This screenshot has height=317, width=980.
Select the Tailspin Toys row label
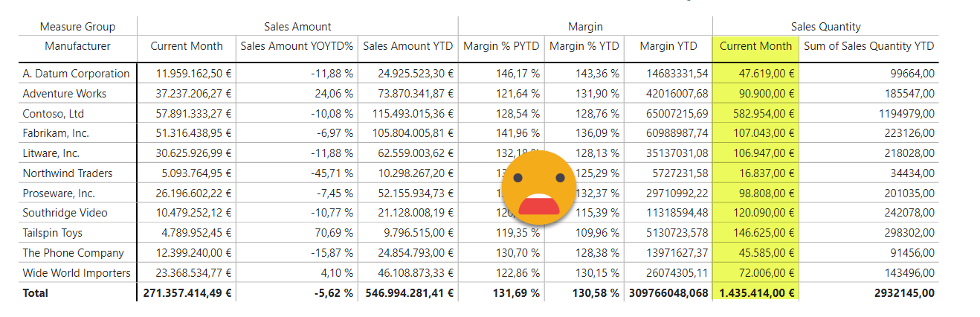tap(53, 233)
